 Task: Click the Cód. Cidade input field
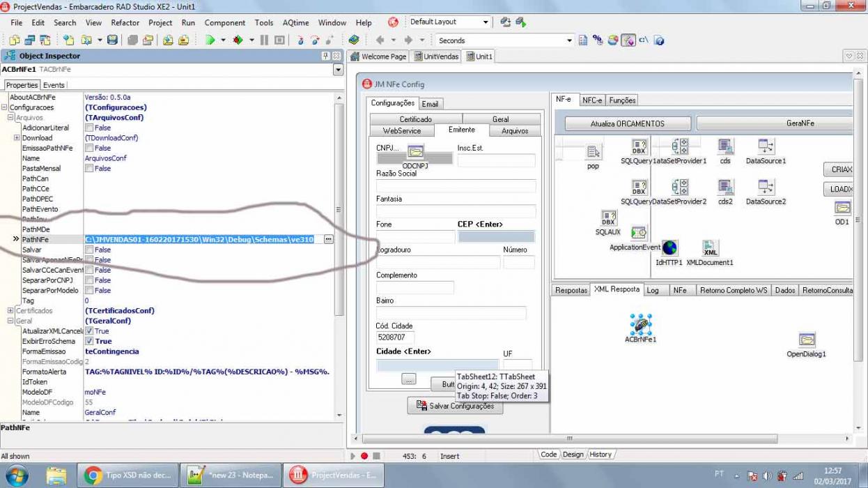396,337
